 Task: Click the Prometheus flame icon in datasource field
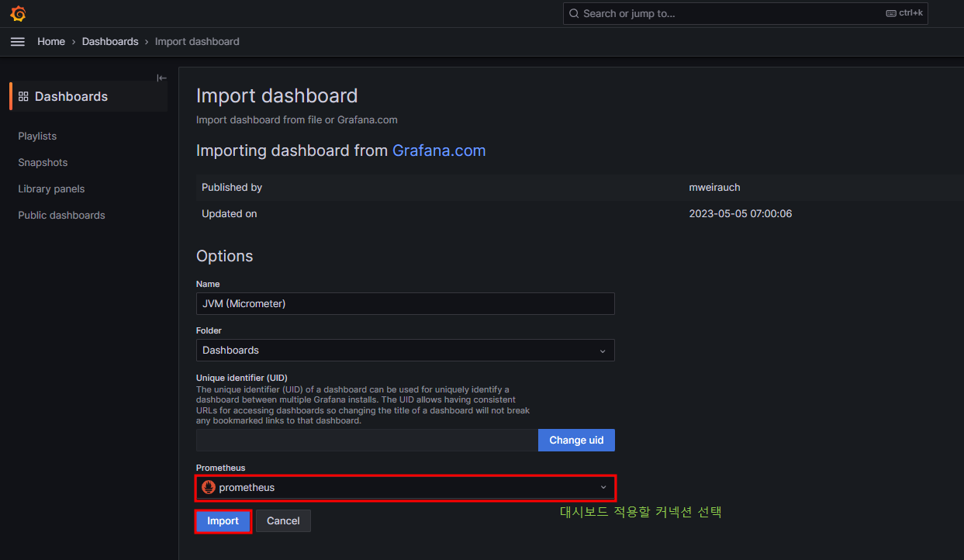tap(208, 487)
